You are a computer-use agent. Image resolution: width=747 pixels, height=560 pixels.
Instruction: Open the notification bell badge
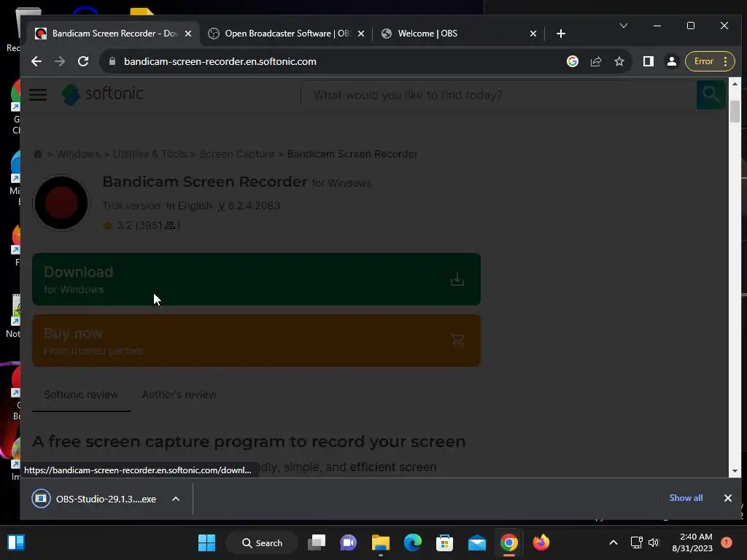(x=727, y=542)
